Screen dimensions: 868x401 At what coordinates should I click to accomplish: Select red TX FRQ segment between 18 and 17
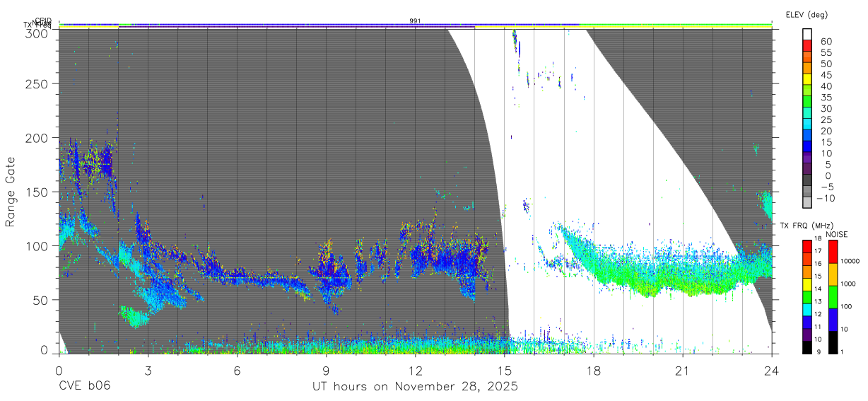coord(808,245)
